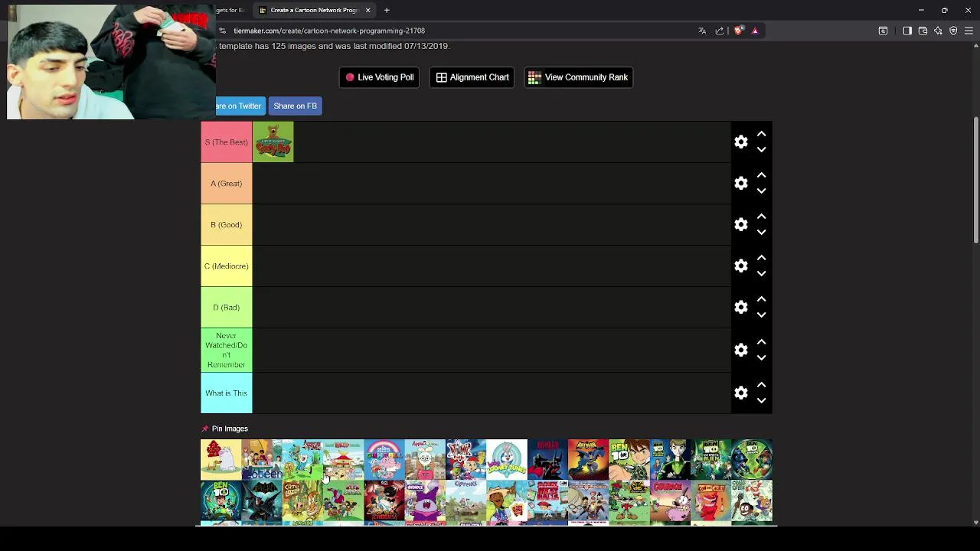This screenshot has width=980, height=551.
Task: Click the S (The Best) red label
Action: pyautogui.click(x=227, y=142)
